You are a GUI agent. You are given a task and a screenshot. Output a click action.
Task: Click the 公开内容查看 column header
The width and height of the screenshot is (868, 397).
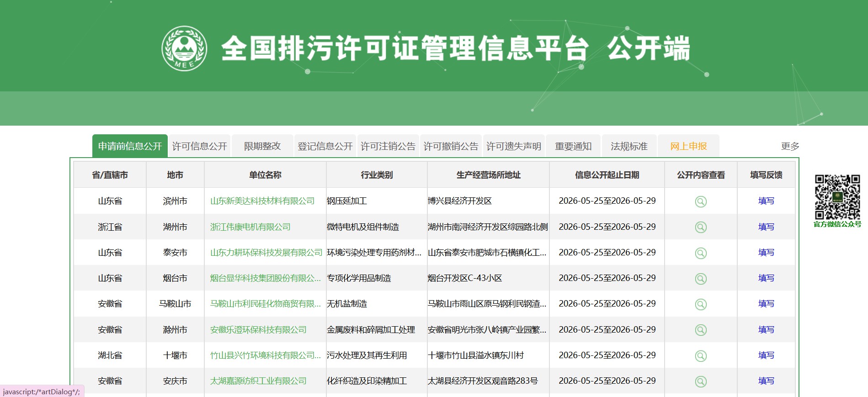(701, 175)
